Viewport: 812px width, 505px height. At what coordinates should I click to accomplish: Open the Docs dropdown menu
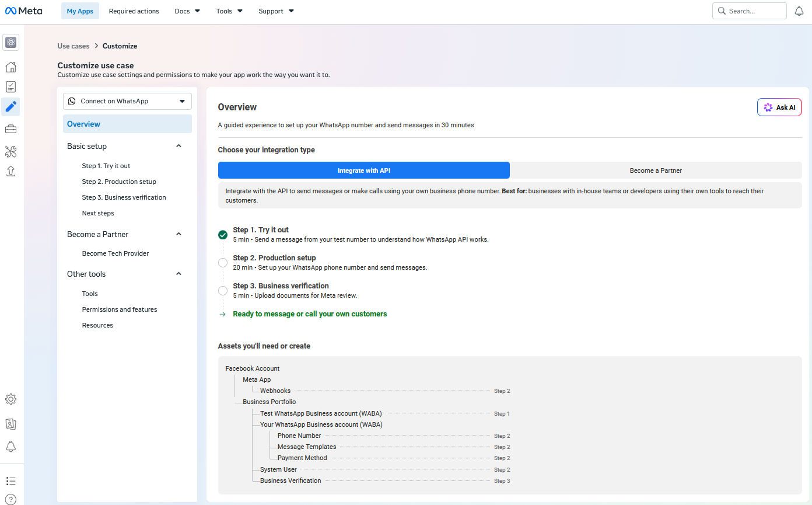pyautogui.click(x=187, y=11)
